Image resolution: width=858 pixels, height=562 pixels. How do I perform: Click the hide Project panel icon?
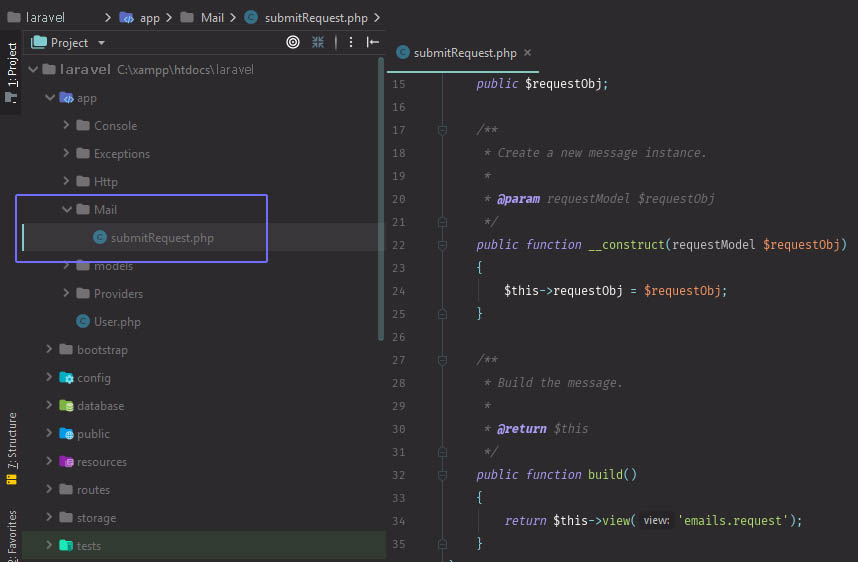coord(373,42)
